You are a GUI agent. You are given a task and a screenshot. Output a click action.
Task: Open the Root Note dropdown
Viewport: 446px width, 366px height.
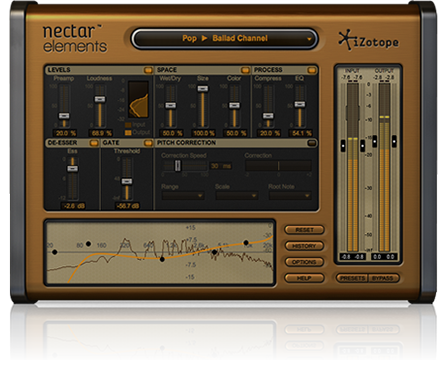(x=290, y=195)
